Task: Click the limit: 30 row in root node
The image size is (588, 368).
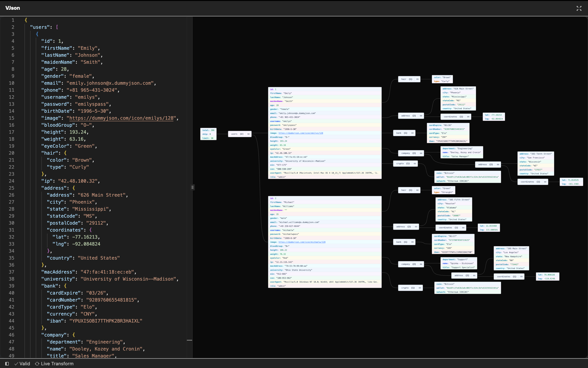Action: point(208,138)
